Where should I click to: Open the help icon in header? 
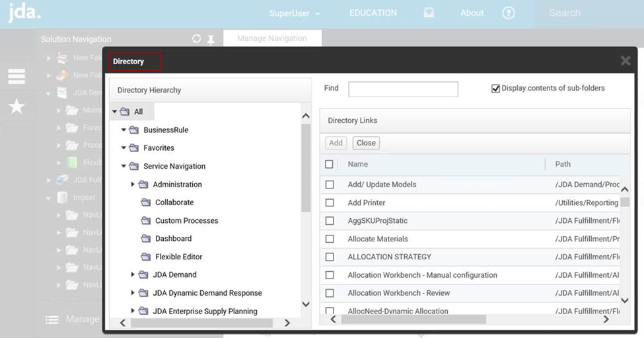[509, 13]
